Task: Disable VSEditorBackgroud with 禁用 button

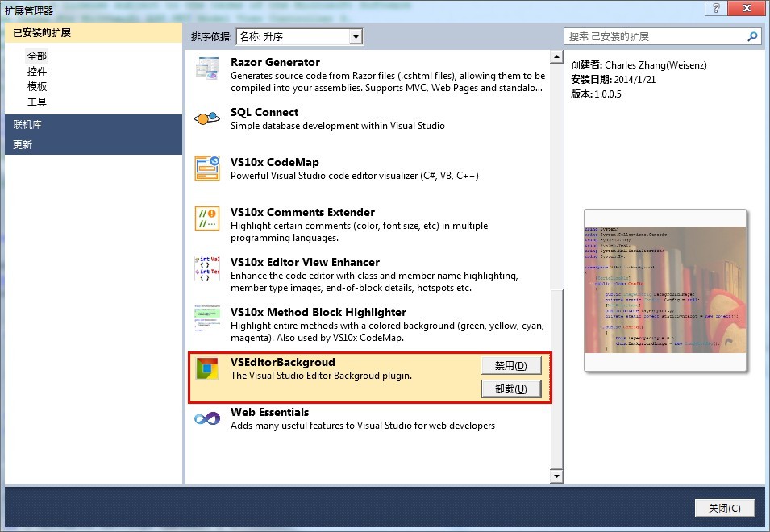Action: [510, 365]
